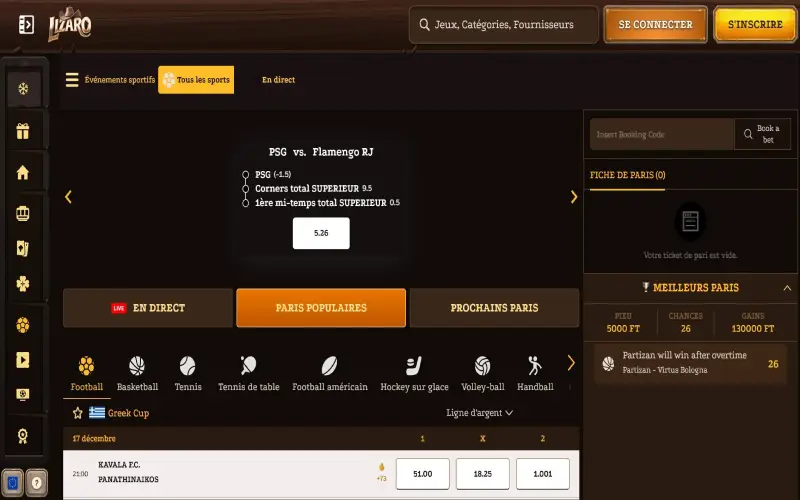Open the gift box promotions icon in sidebar
This screenshot has width=800, height=500.
22,131
